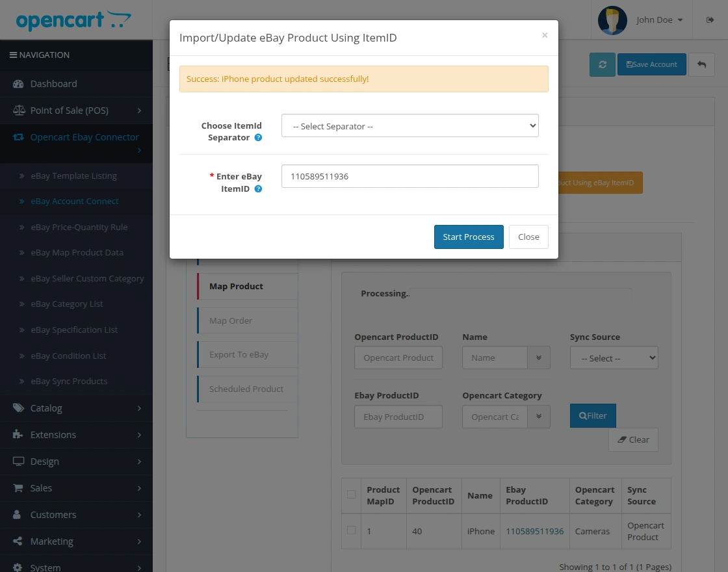The width and height of the screenshot is (728, 572).
Task: Click the back arrow icon button
Action: point(701,64)
